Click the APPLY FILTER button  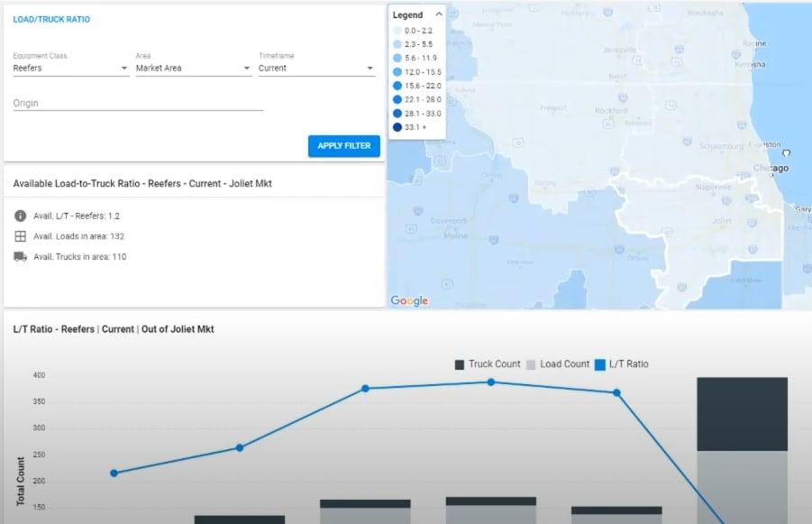343,146
